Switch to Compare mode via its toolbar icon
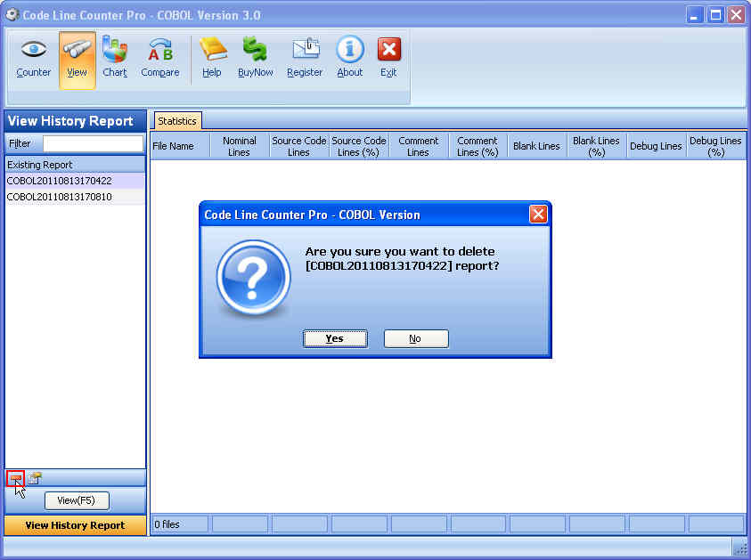 (x=160, y=57)
